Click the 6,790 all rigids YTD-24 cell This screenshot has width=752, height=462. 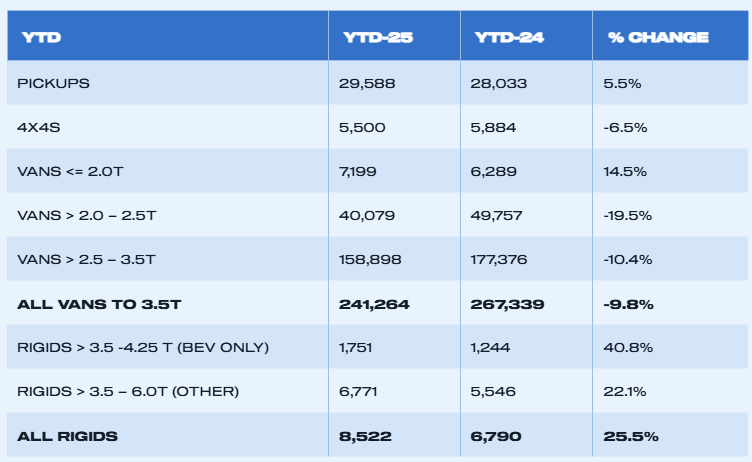[x=496, y=436]
